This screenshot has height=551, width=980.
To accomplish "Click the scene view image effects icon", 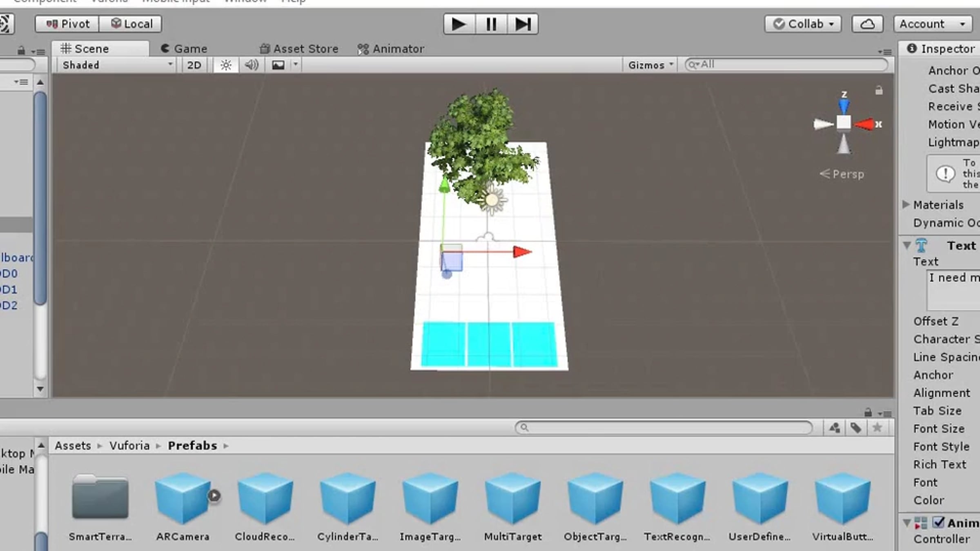I will [x=278, y=65].
